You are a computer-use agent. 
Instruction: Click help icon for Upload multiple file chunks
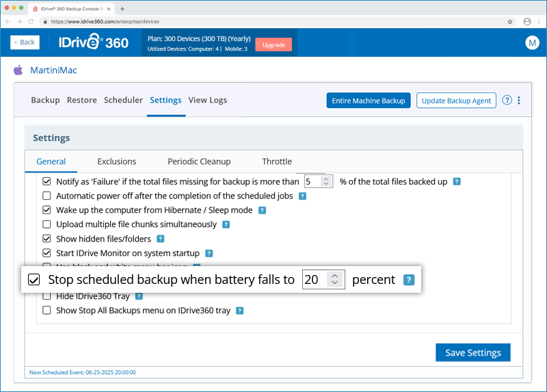pyautogui.click(x=226, y=224)
